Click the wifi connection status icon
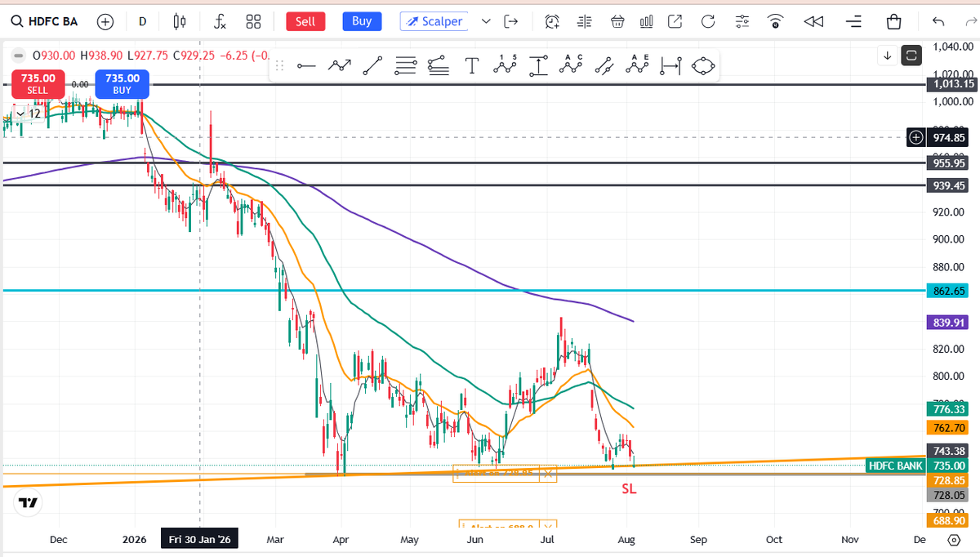This screenshot has height=557, width=980. pyautogui.click(x=777, y=21)
